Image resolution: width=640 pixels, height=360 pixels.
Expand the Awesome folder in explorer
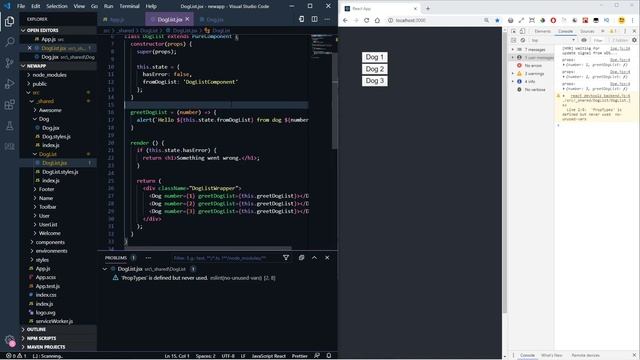tap(50, 110)
